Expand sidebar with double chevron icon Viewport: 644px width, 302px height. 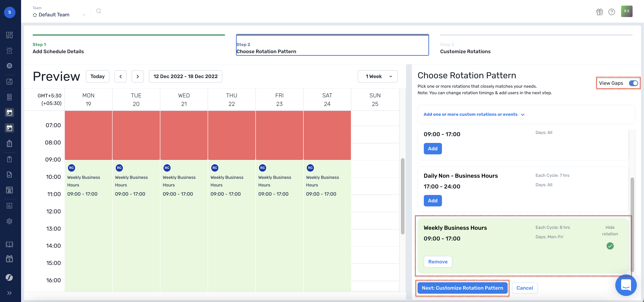tap(9, 293)
